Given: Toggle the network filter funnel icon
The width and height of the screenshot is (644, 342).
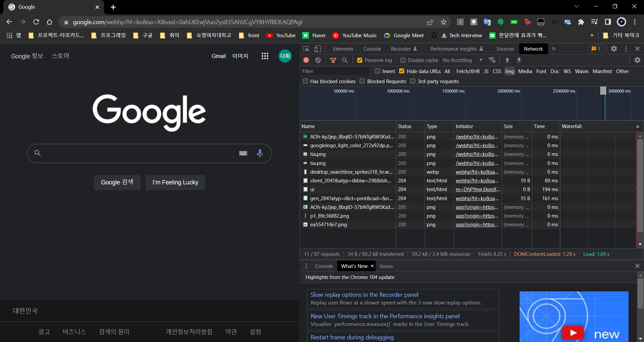Looking at the screenshot, I should pos(333,60).
